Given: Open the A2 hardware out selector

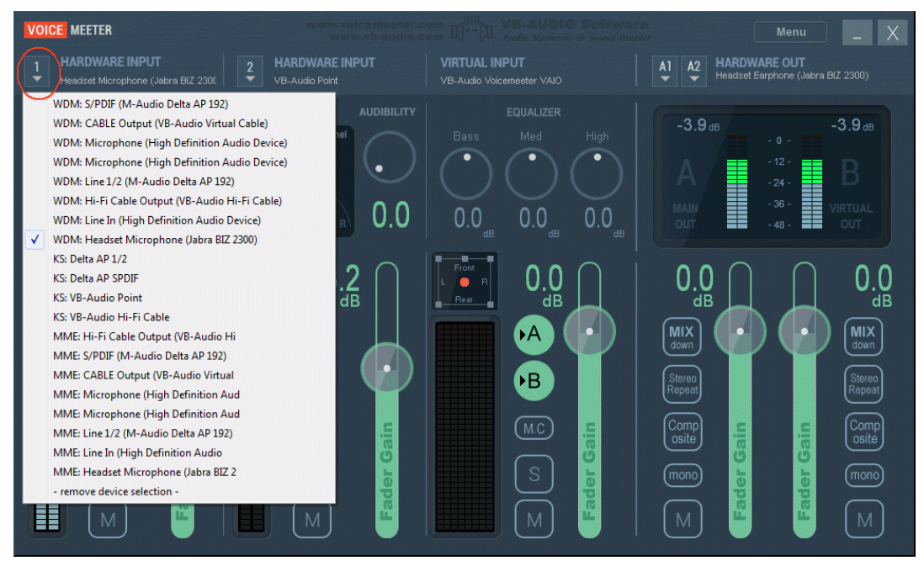Looking at the screenshot, I should pyautogui.click(x=694, y=71).
